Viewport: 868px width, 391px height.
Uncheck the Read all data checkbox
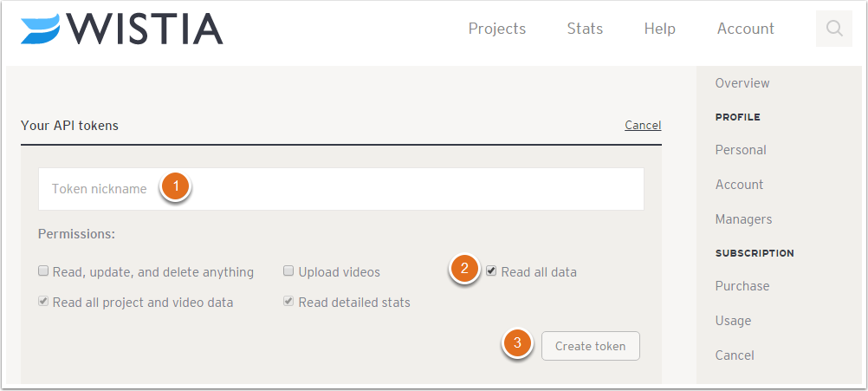click(491, 271)
